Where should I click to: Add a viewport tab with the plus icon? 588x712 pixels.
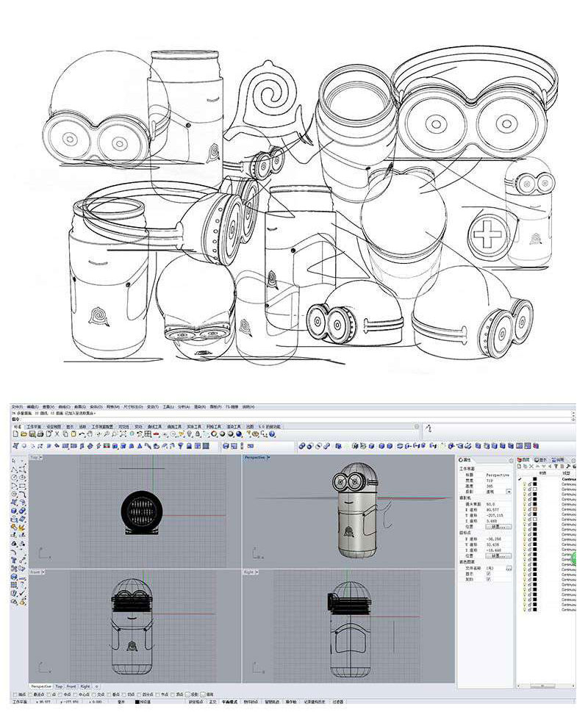point(96,686)
